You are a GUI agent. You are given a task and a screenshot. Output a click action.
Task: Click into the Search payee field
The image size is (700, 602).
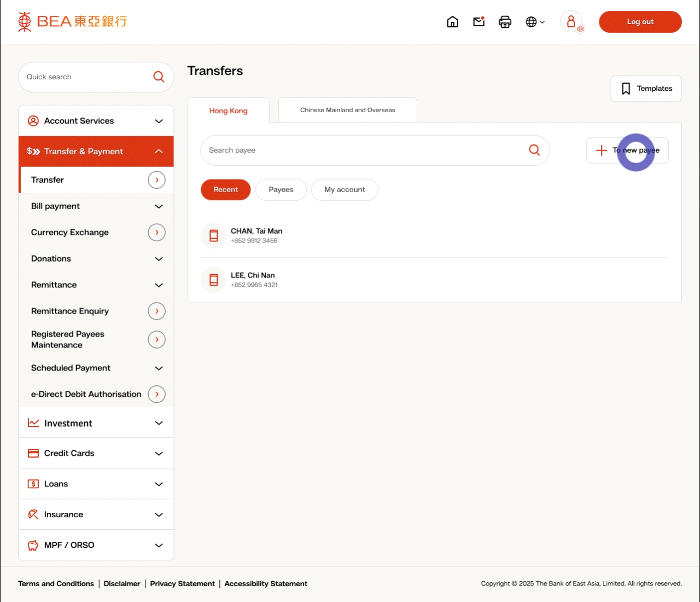[x=361, y=150]
